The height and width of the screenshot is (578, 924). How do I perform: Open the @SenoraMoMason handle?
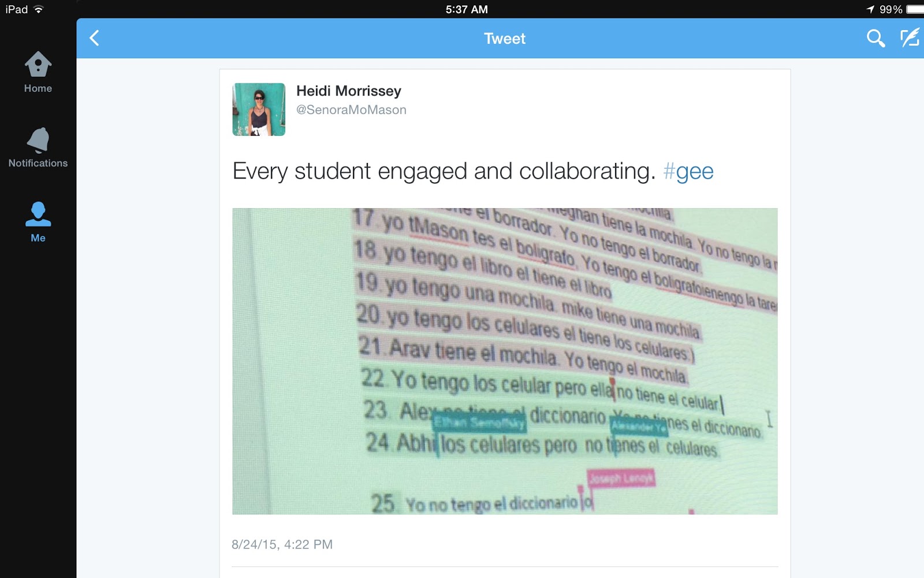click(x=351, y=110)
